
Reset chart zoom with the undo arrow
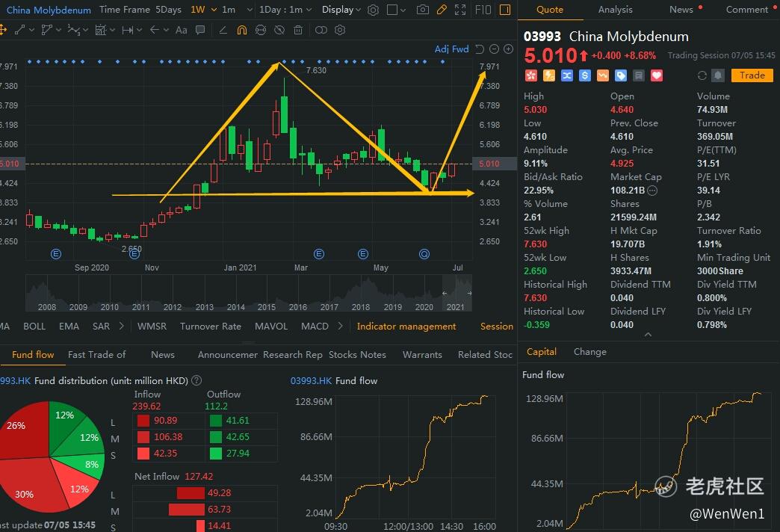(x=480, y=49)
